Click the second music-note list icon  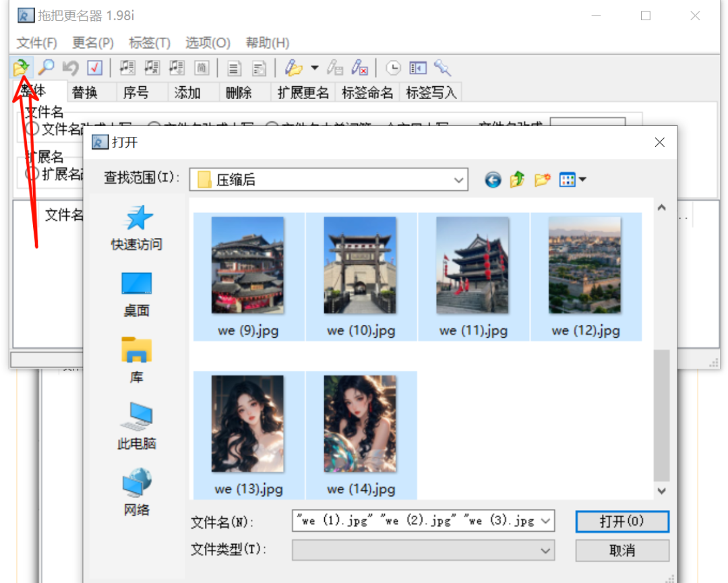[x=152, y=68]
